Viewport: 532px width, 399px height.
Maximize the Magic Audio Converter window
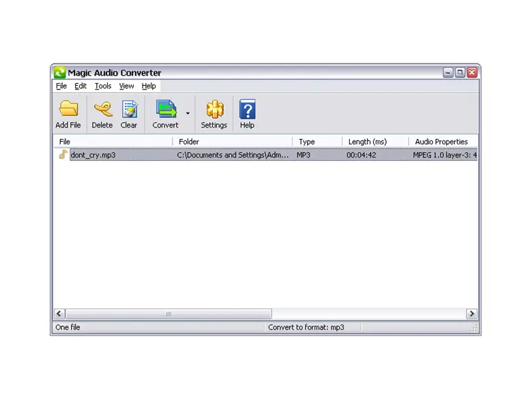pos(460,72)
